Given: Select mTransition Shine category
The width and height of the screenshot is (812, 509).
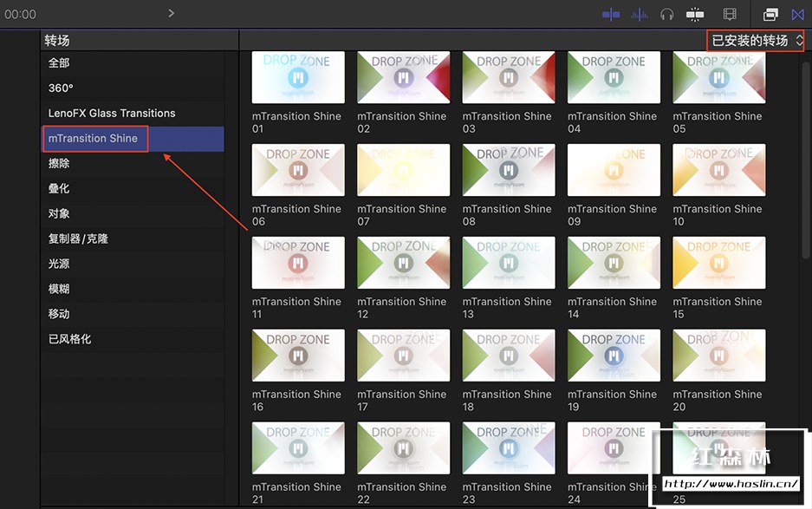Looking at the screenshot, I should pos(133,139).
